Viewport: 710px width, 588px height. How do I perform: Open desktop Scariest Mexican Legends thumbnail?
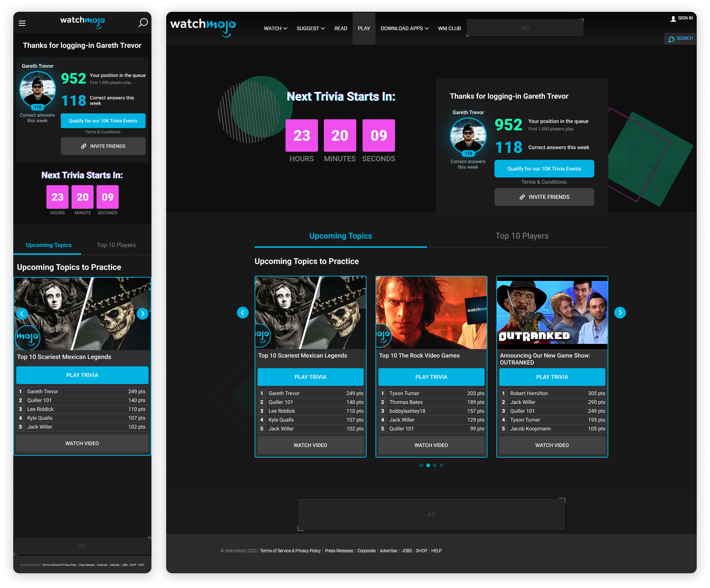pos(311,313)
